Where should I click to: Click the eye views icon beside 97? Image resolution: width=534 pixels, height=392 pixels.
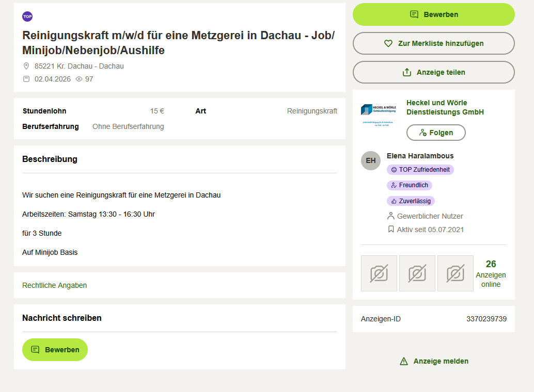point(79,79)
